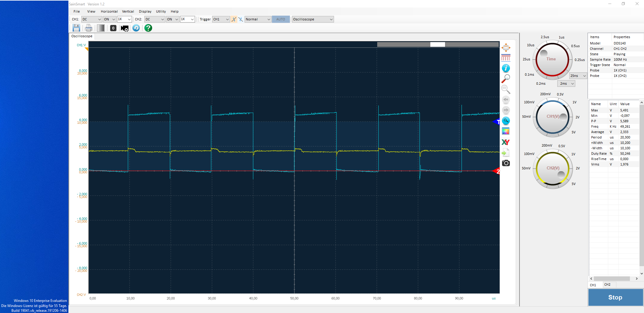Click the blue info icon
The height and width of the screenshot is (313, 644).
point(506,68)
